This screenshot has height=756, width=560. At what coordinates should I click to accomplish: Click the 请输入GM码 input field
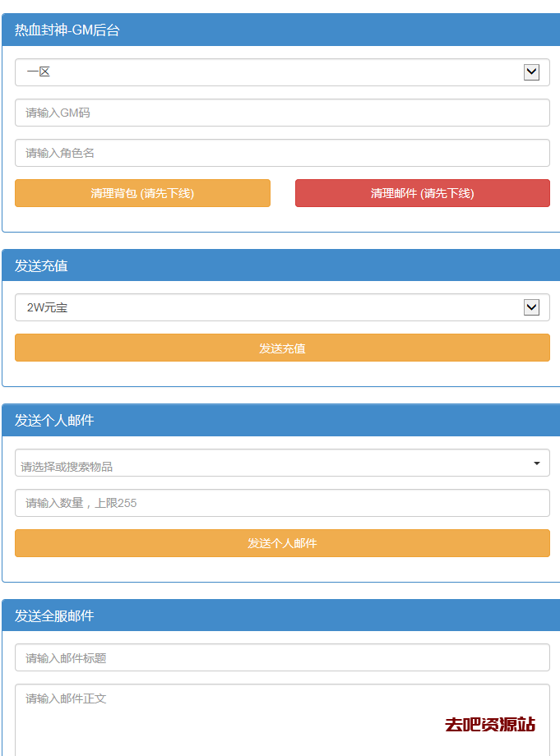click(x=282, y=113)
